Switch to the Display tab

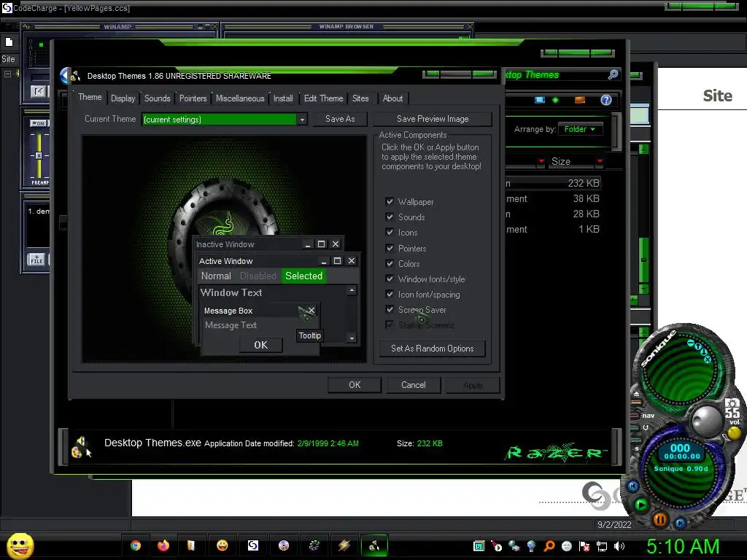pos(123,98)
